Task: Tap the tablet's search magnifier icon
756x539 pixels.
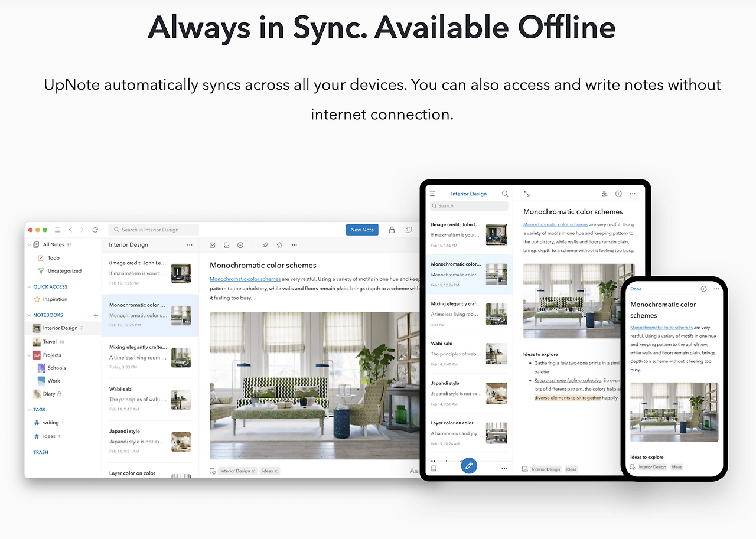Action: (x=505, y=194)
